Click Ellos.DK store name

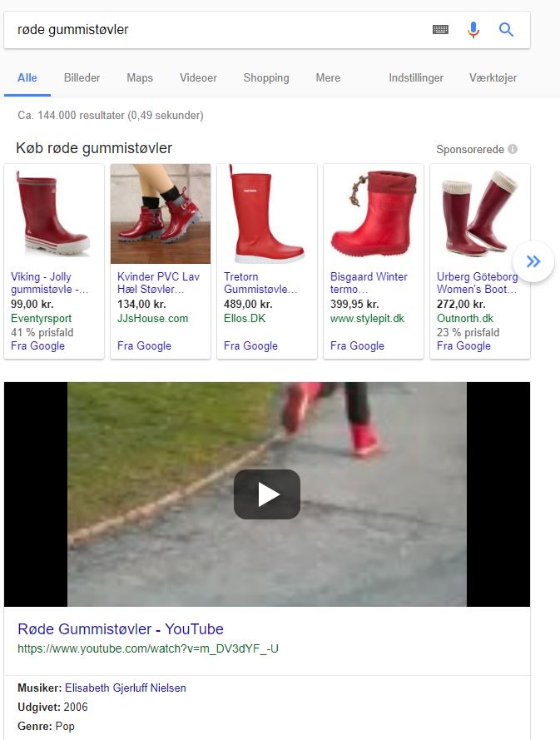point(245,319)
